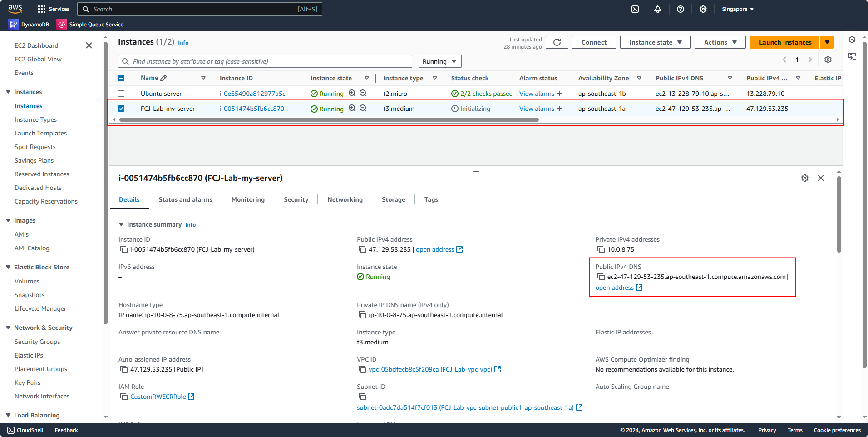
Task: Open Launch instances split arrow
Action: (x=827, y=42)
